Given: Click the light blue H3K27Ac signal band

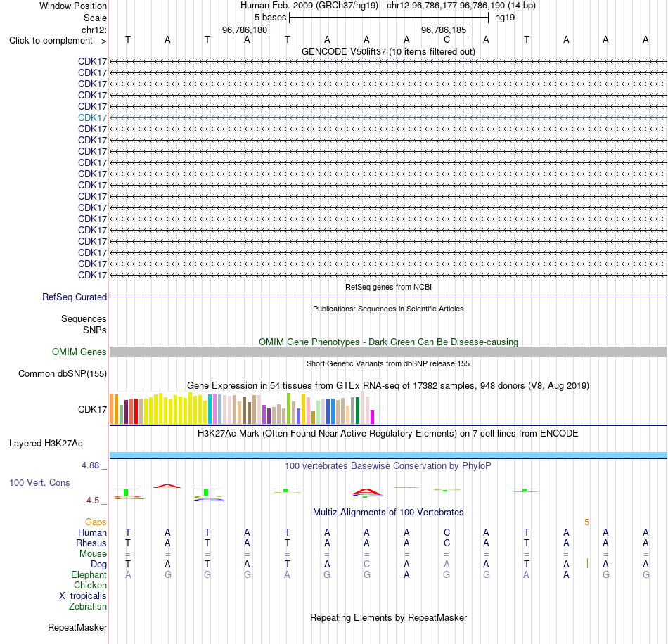Looking at the screenshot, I should [x=388, y=455].
